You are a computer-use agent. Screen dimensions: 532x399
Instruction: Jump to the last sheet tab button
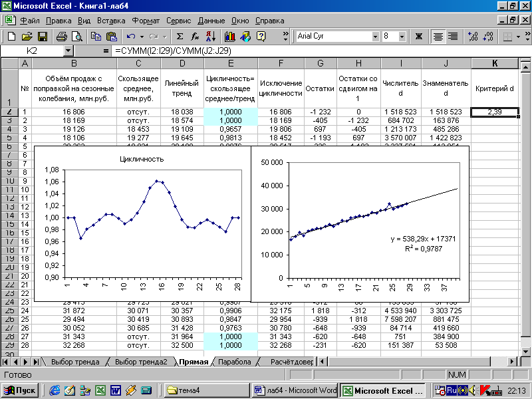(36, 362)
